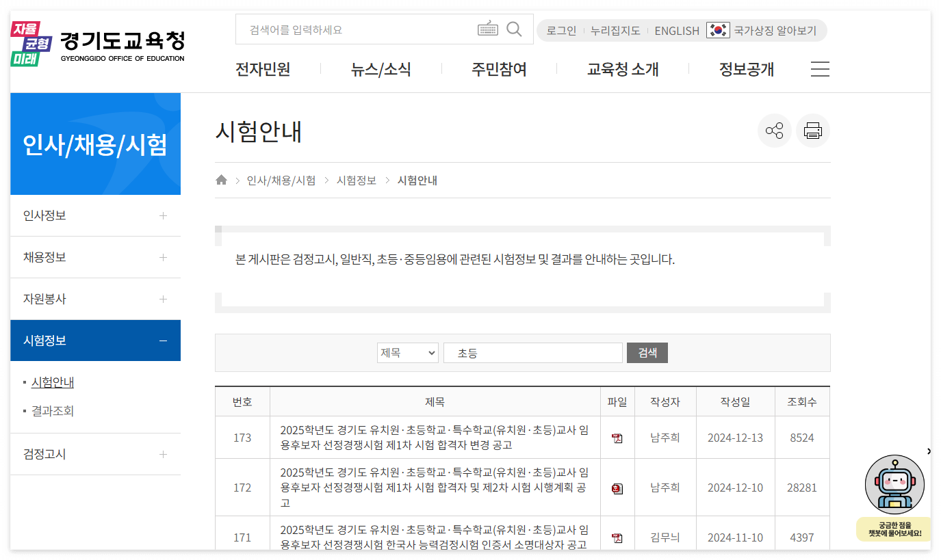This screenshot has width=941, height=560.
Task: Open the 정보공개 menu
Action: coord(746,68)
